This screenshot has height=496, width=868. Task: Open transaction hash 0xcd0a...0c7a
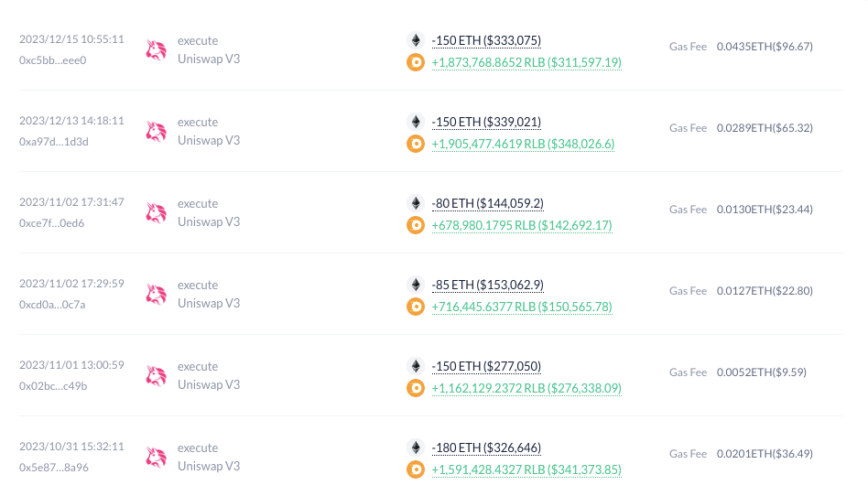coord(52,305)
